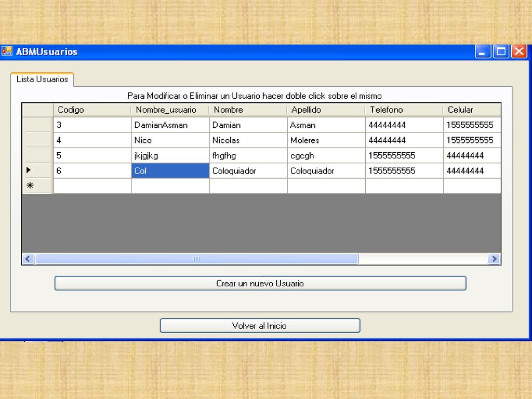This screenshot has height=399, width=532.
Task: Select the Coloquiador cell in Apellido column
Action: point(326,170)
